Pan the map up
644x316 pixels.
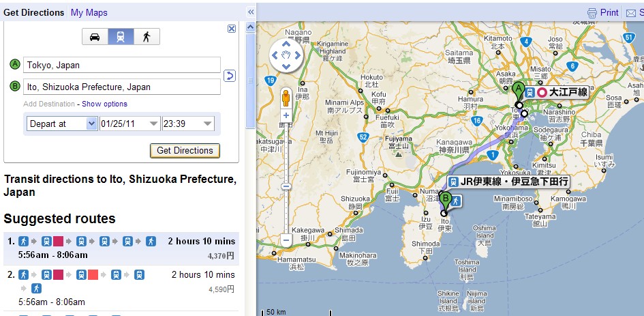286,44
